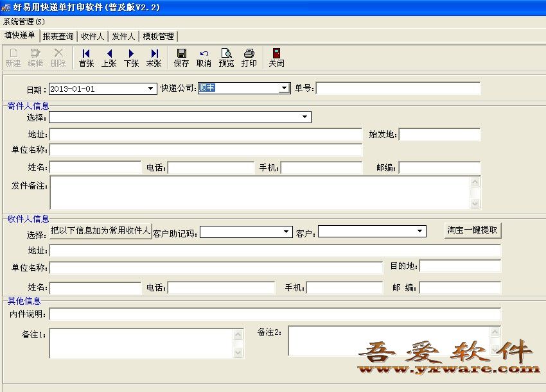This screenshot has width=546, height=392.
Task: Click the 编辑 (Edit) toolbar icon
Action: coord(35,57)
